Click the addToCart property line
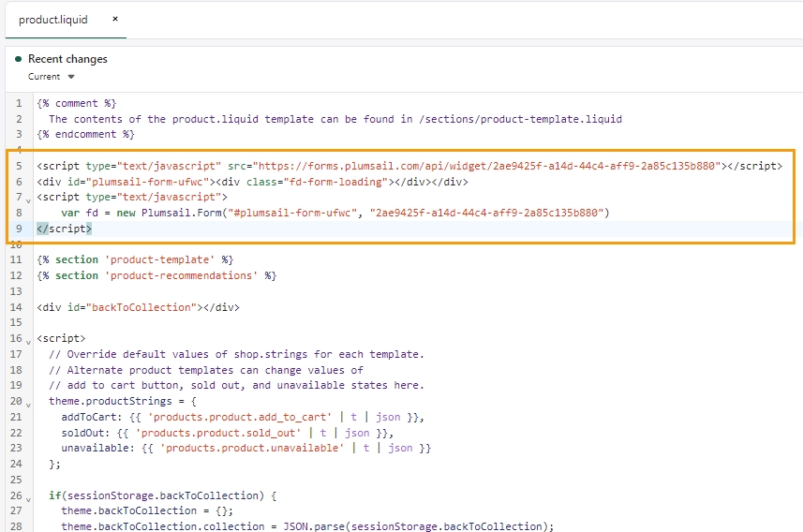 (243, 418)
